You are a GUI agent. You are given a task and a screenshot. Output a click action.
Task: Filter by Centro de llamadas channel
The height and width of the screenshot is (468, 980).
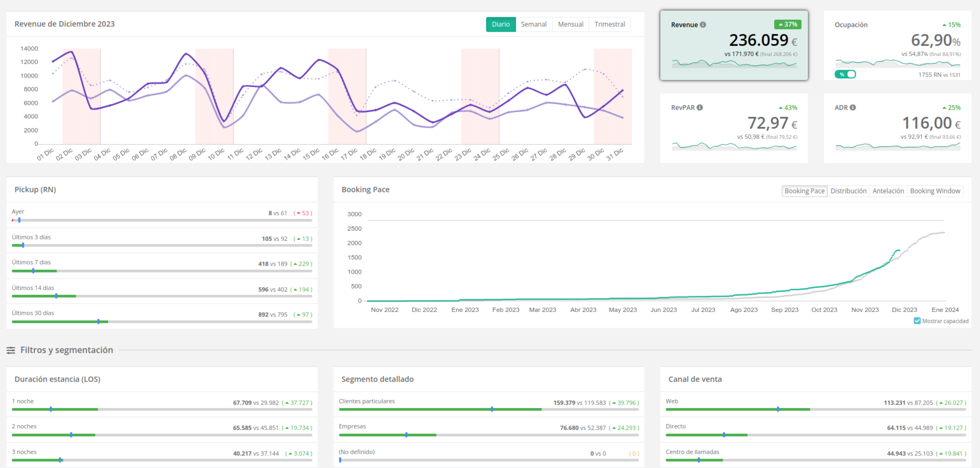pos(816,455)
